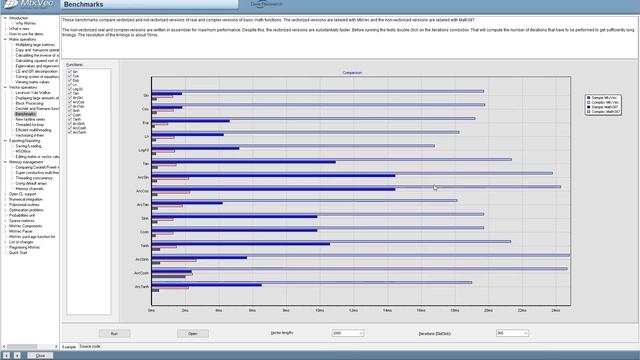Click the tree scrollbar's right arrow
640x360 pixels.
click(56, 347)
